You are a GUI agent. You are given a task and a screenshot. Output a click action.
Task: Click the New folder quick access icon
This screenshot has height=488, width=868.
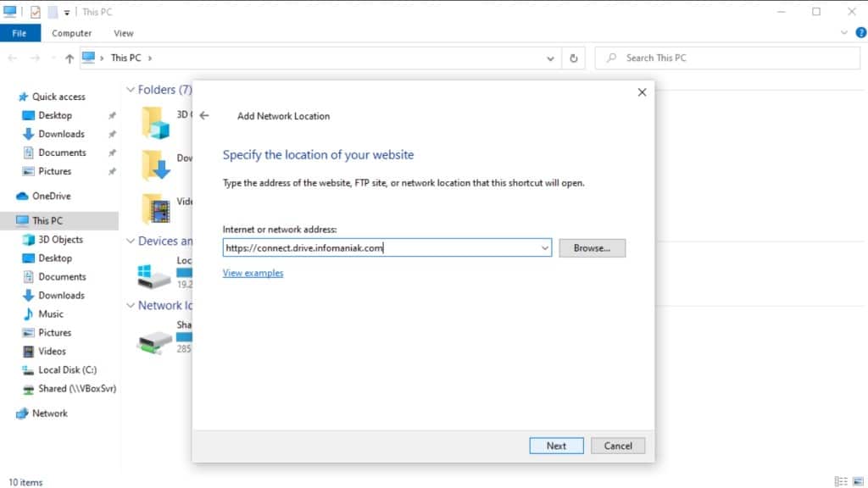click(x=53, y=12)
